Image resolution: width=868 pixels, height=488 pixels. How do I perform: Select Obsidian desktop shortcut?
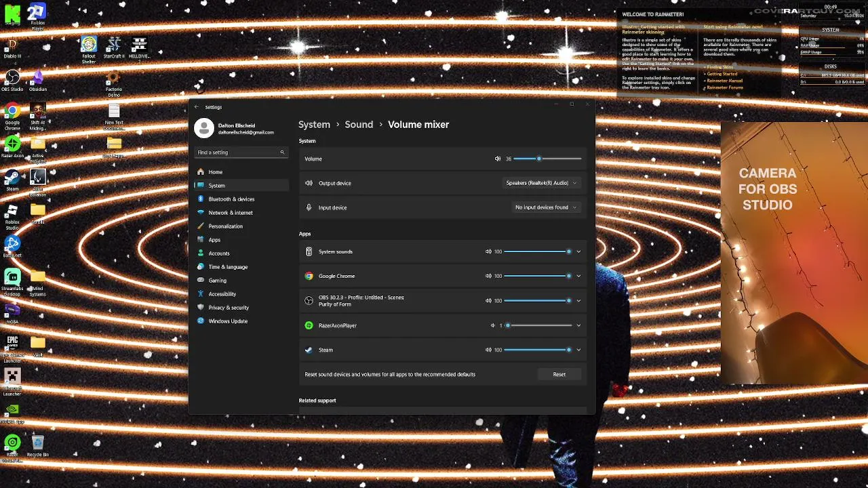pos(38,81)
